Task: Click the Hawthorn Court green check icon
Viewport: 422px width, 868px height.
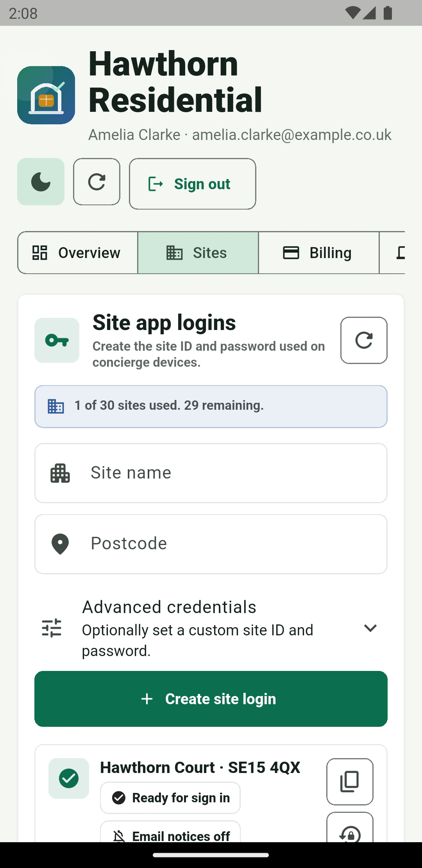Action: tap(69, 778)
